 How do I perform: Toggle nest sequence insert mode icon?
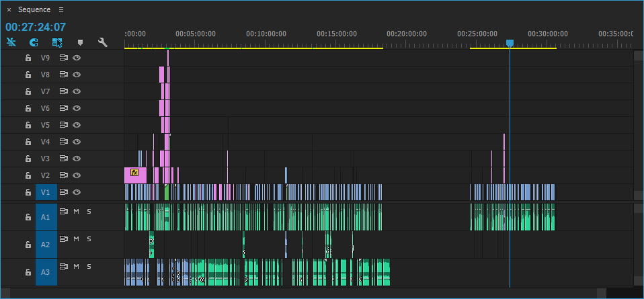coord(11,42)
